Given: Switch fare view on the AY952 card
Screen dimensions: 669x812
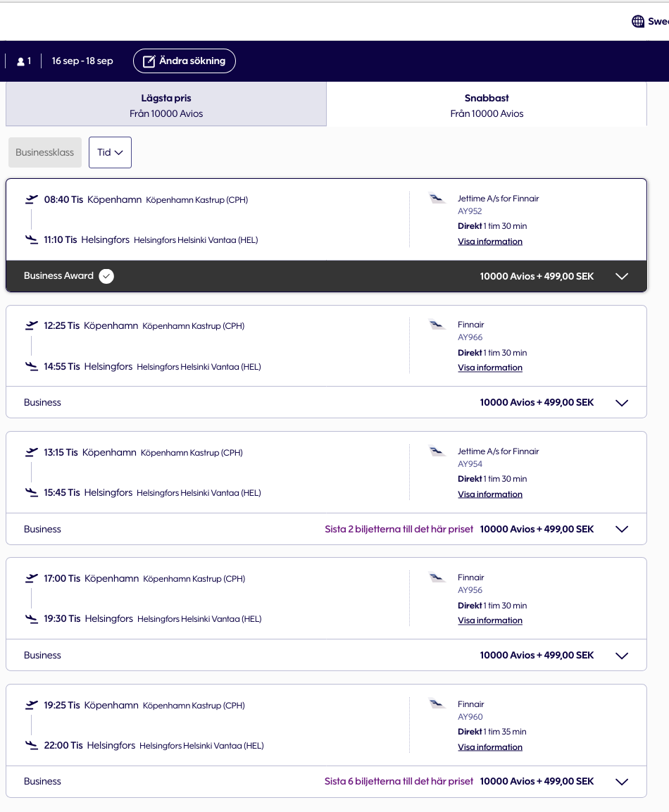Looking at the screenshot, I should (622, 276).
